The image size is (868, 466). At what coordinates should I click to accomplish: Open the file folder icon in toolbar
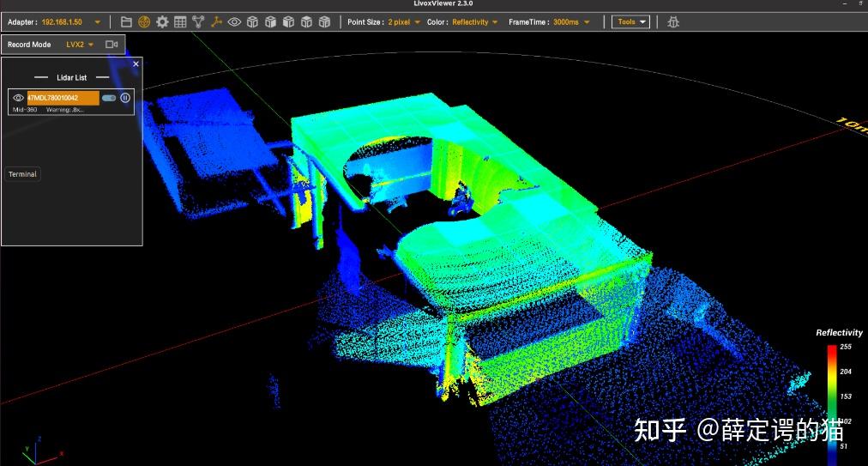(x=126, y=21)
